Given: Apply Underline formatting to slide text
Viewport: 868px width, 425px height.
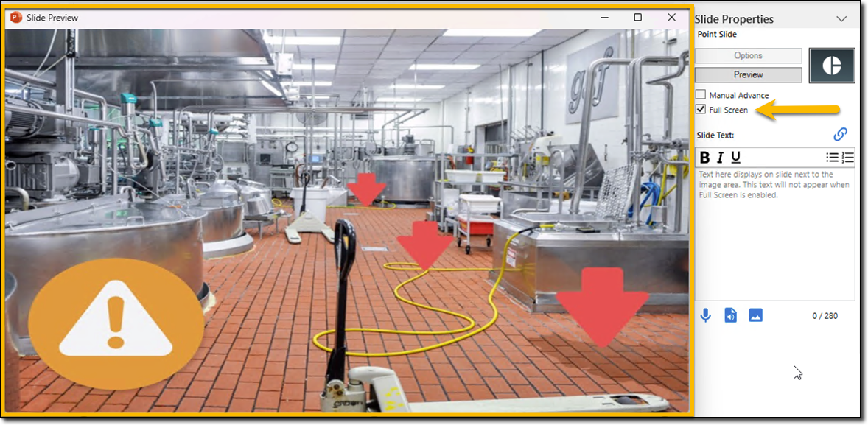Looking at the screenshot, I should pos(735,157).
